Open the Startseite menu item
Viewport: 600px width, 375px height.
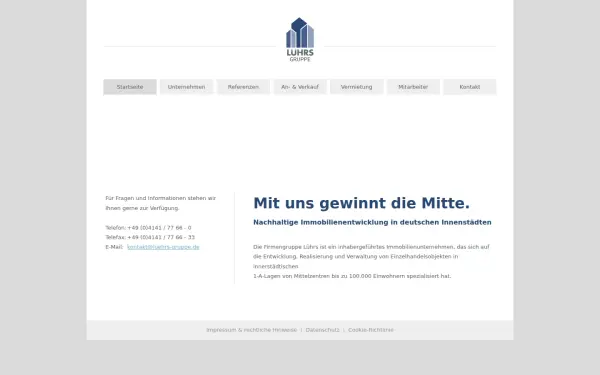tap(130, 87)
